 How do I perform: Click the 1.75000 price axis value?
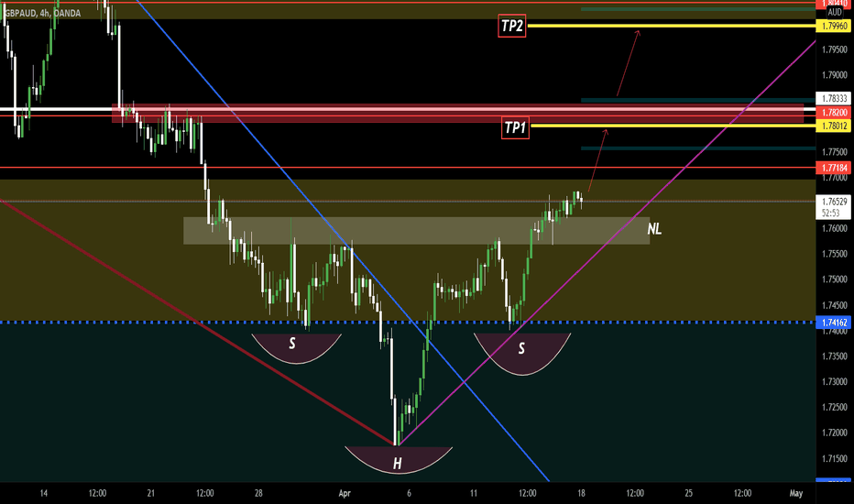click(835, 279)
